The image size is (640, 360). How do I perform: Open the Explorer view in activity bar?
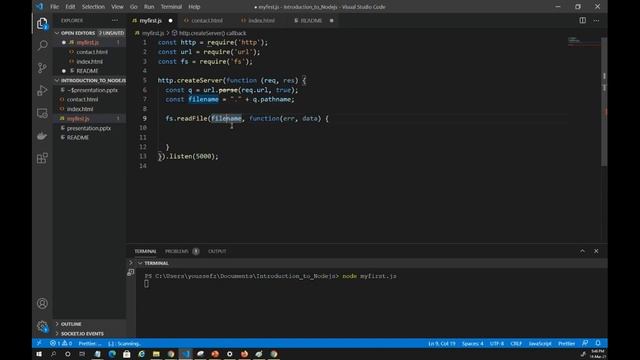tap(42, 23)
